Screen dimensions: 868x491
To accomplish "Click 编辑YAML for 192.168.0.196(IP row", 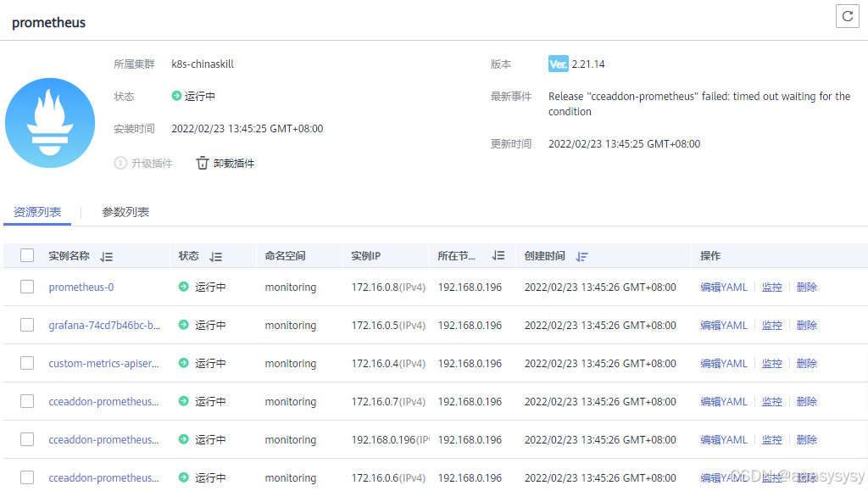I will pyautogui.click(x=724, y=440).
